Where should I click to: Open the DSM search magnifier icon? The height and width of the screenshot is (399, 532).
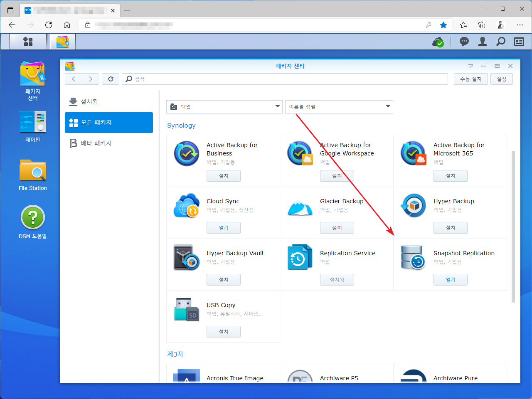click(501, 42)
